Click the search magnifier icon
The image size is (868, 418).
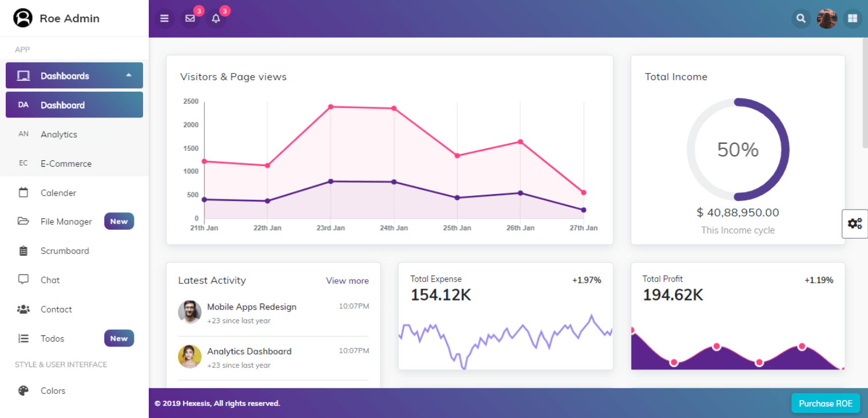[801, 19]
